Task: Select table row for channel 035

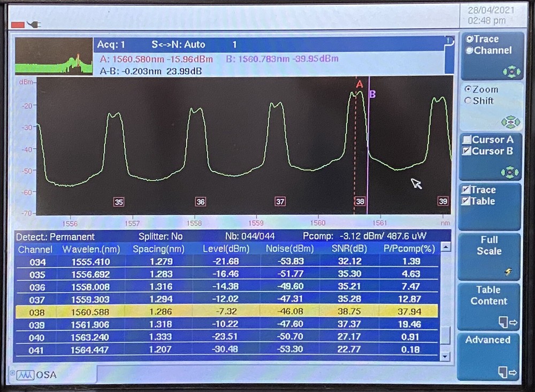Action: pyautogui.click(x=227, y=274)
